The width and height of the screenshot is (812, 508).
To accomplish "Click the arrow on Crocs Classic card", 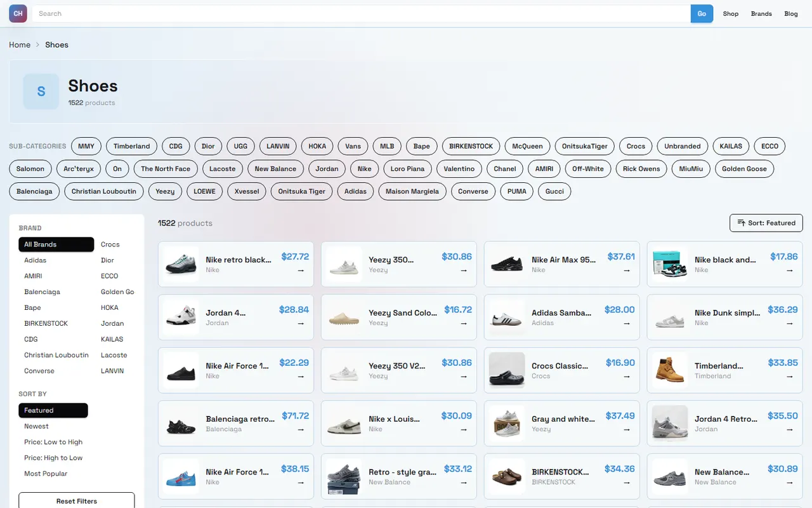I will pyautogui.click(x=627, y=376).
